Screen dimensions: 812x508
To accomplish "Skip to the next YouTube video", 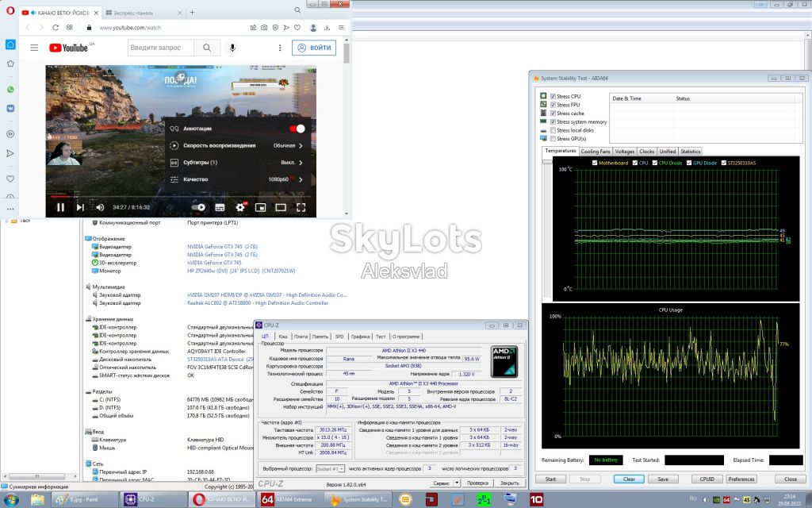I will (x=80, y=207).
